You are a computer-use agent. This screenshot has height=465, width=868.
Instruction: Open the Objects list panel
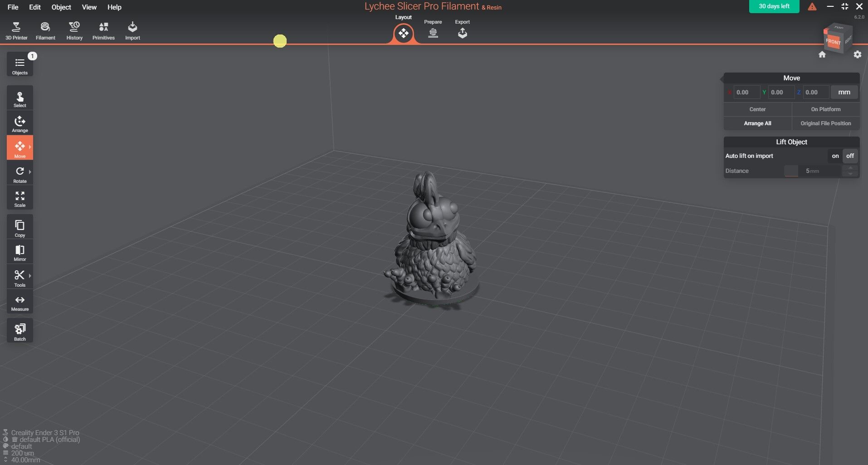[x=20, y=64]
